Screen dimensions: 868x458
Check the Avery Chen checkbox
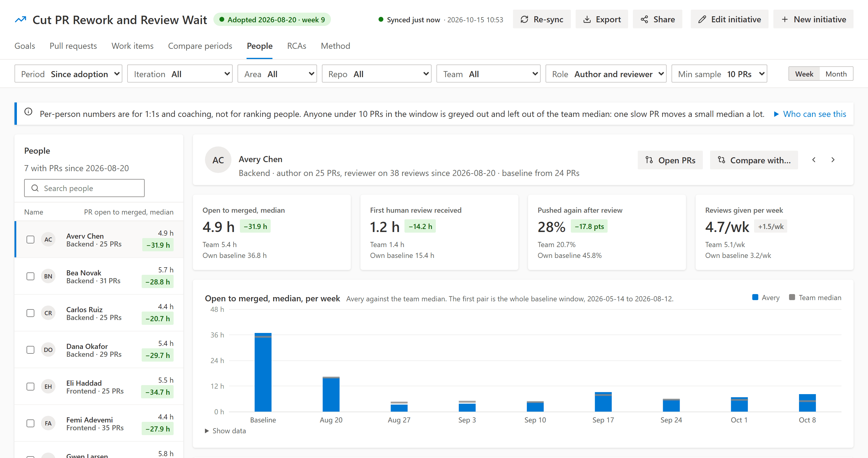pyautogui.click(x=30, y=240)
